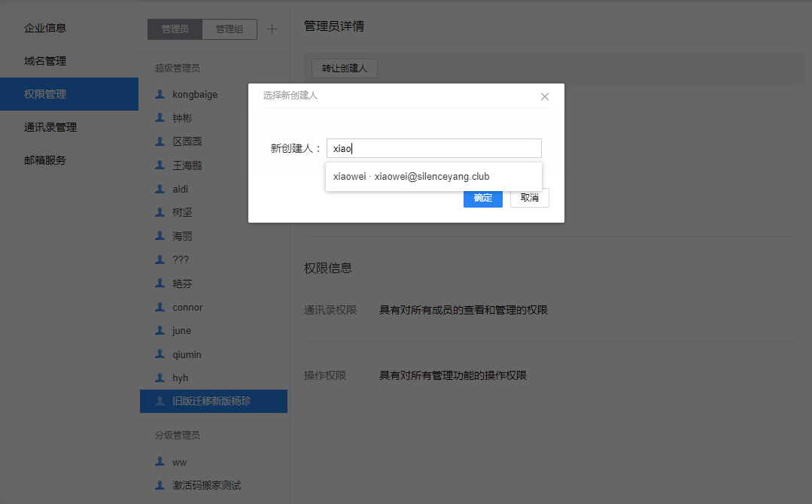The image size is (812, 504).
Task: Select administrator 旧版迁移新版杨珍
Action: (x=213, y=401)
